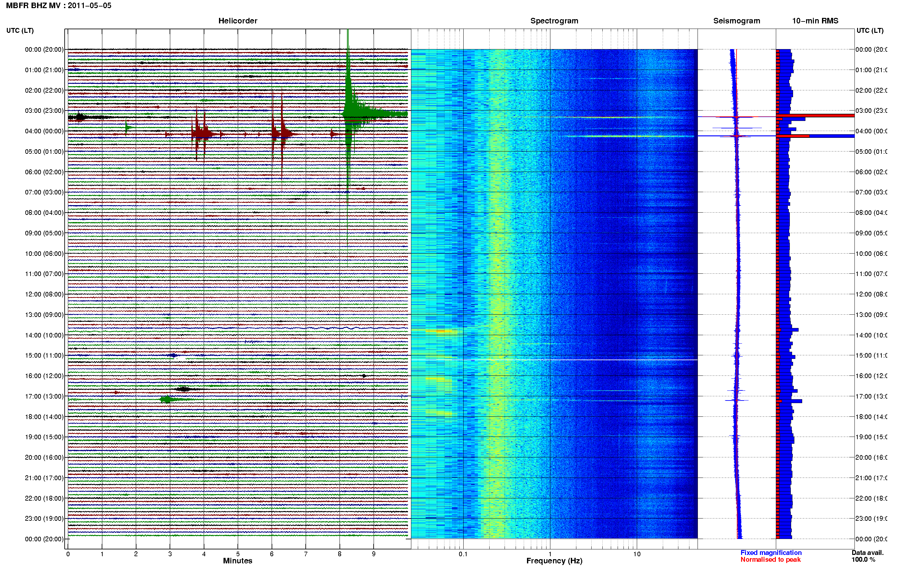Click the red event burst near minute 4
Image resolution: width=924 pixels, height=578 pixels.
(200, 134)
